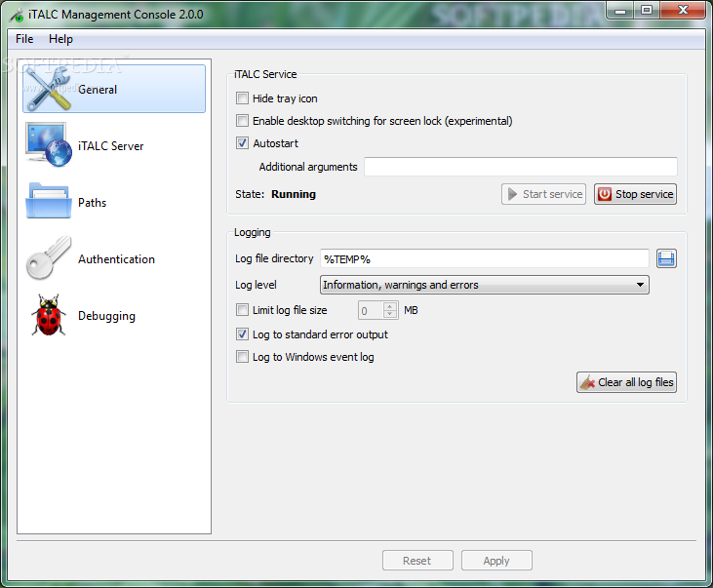Screen dimensions: 713x588
Task: Minimize the iTALC Management Console window
Action: pos(620,10)
